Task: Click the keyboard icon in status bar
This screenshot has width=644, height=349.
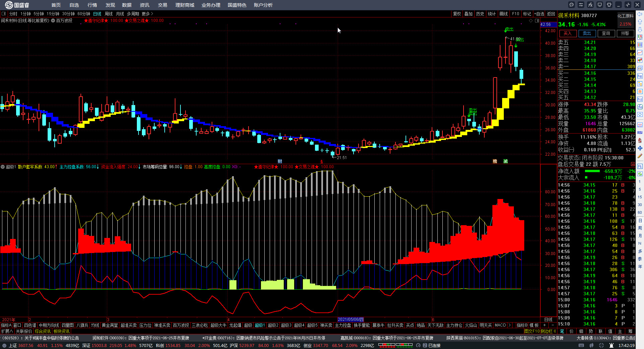Action: tap(581, 345)
